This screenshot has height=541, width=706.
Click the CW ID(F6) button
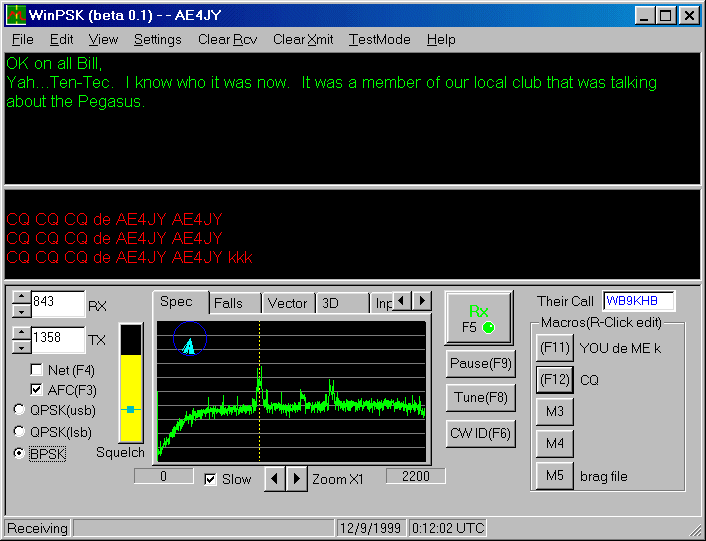(480, 433)
